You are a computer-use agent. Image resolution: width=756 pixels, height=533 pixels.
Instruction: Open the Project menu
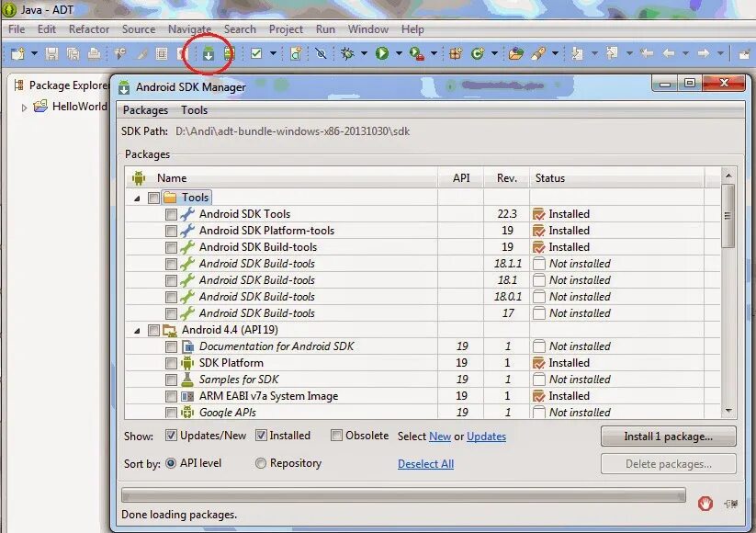pos(286,29)
